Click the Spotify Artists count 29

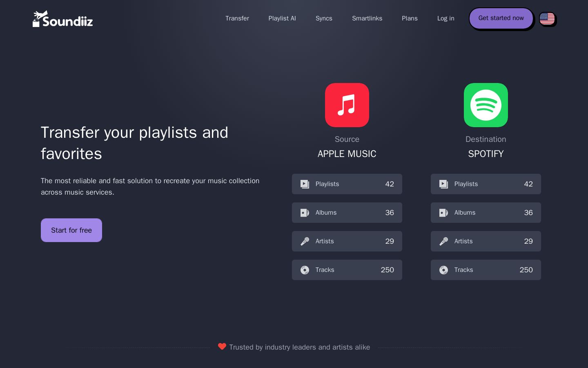point(528,241)
